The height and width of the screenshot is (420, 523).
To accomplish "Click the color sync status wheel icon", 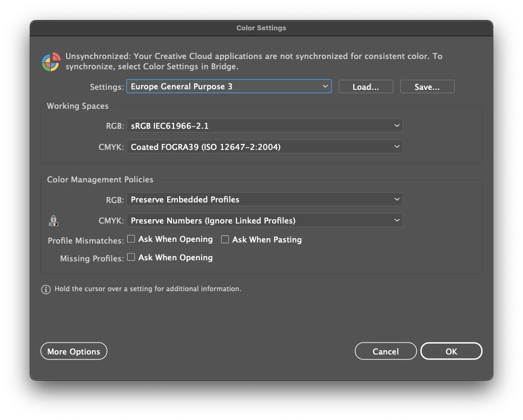I will [x=51, y=62].
